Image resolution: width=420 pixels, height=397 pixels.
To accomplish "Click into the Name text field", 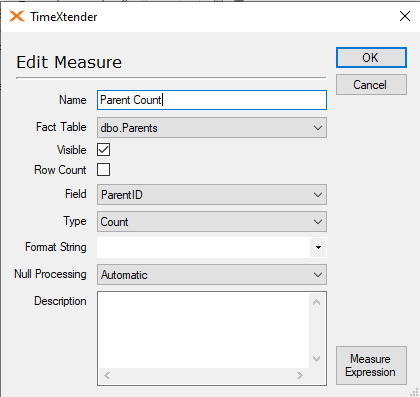I will pos(212,100).
